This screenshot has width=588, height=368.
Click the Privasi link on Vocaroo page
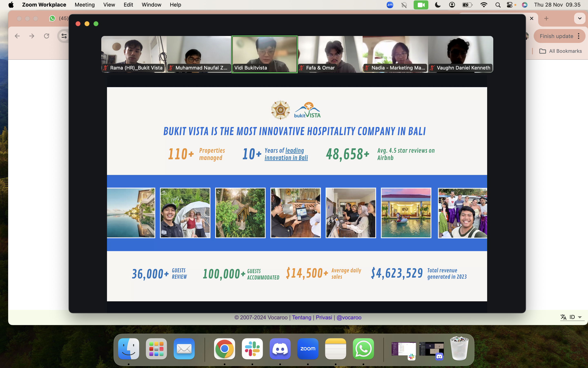pyautogui.click(x=324, y=317)
